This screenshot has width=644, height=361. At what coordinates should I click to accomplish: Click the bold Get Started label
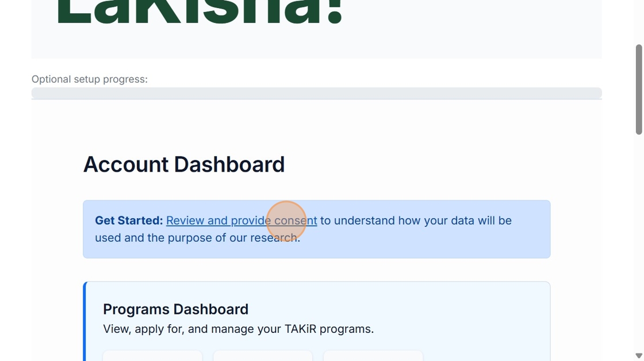pos(129,221)
